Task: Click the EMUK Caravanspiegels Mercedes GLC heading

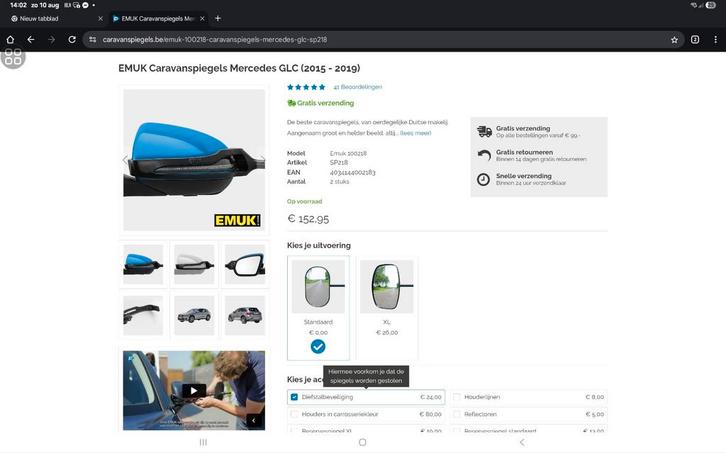Action: tap(239, 68)
